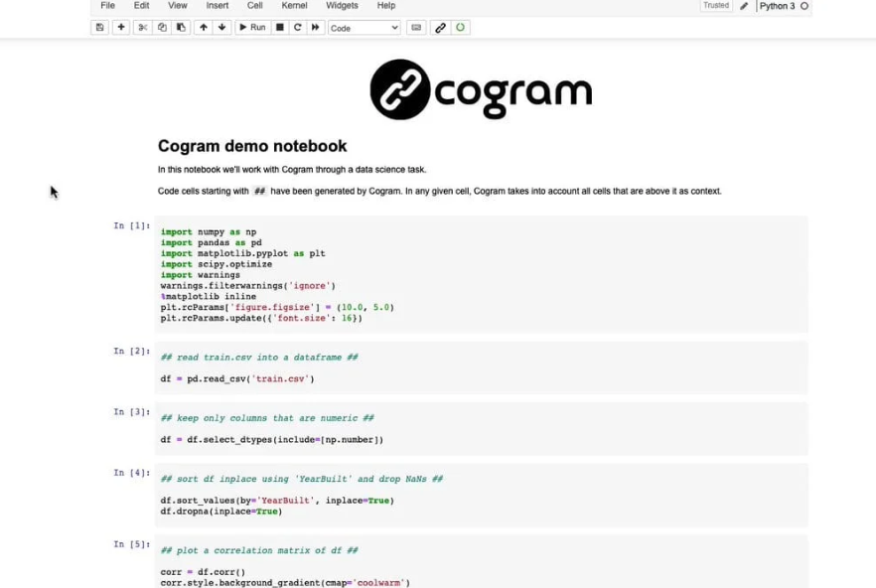This screenshot has width=876, height=588.
Task: Click the code cell importing numpy
Action: pyautogui.click(x=481, y=274)
